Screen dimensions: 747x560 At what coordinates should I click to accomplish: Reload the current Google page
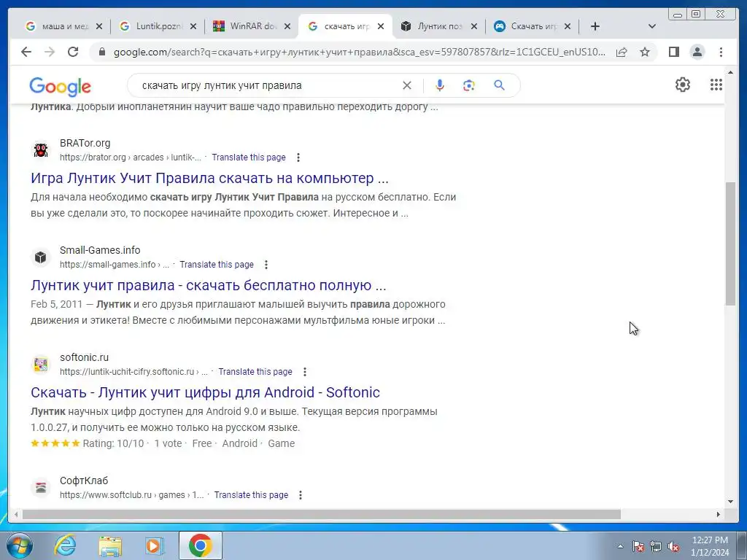coord(73,52)
